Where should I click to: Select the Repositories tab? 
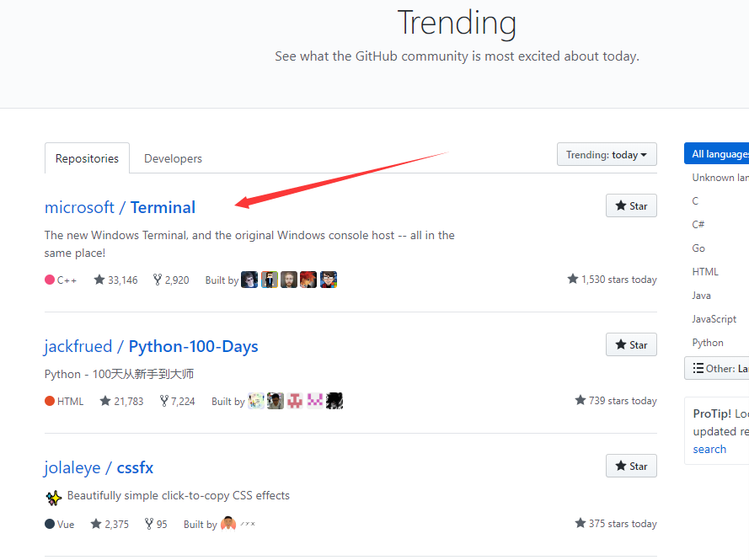87,158
